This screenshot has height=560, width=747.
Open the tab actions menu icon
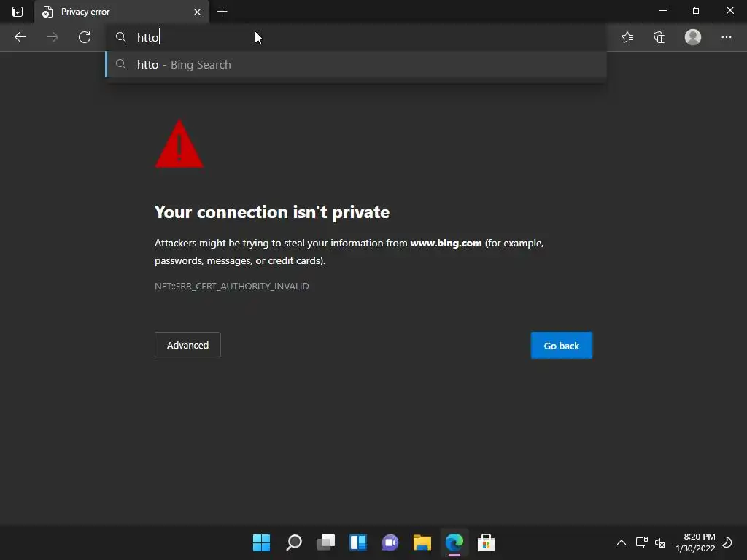[18, 12]
